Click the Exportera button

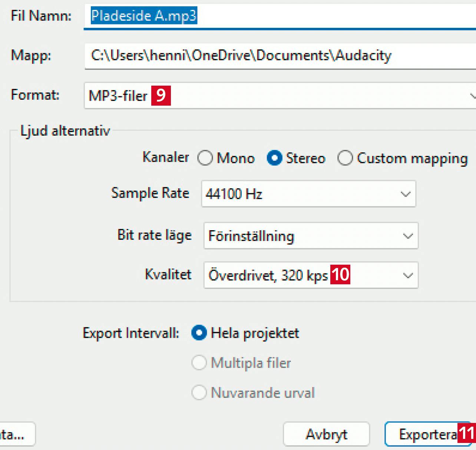(427, 434)
